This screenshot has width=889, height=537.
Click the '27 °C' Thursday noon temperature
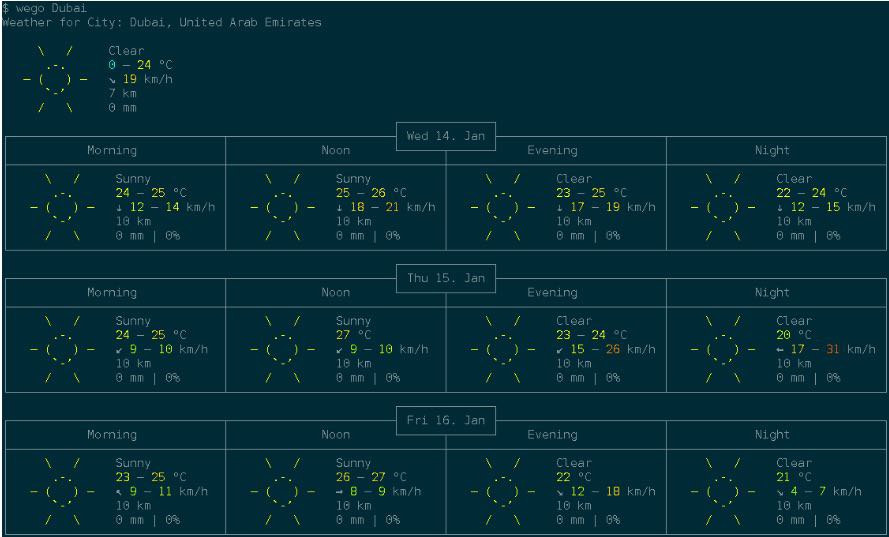pos(350,336)
